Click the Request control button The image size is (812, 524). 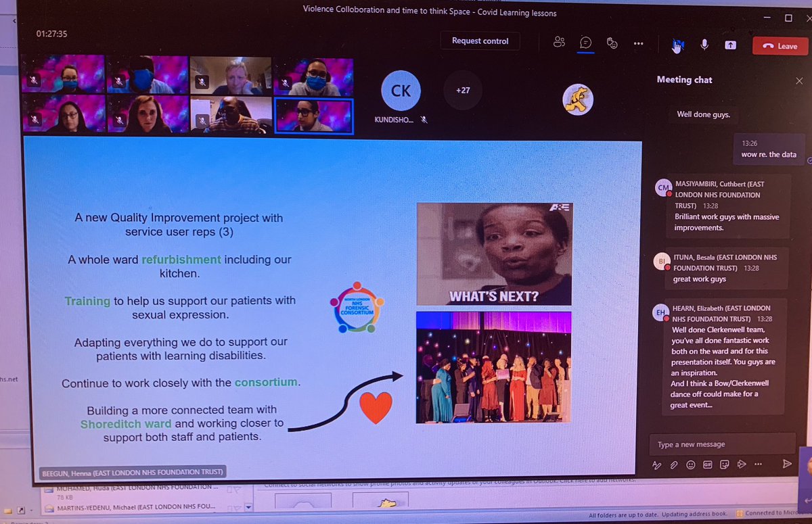[480, 41]
